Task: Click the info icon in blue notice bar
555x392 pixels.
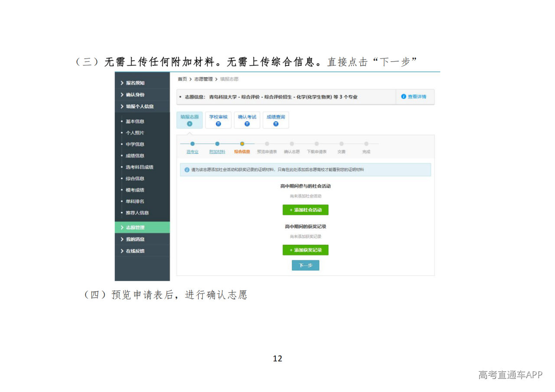Action: tap(187, 170)
